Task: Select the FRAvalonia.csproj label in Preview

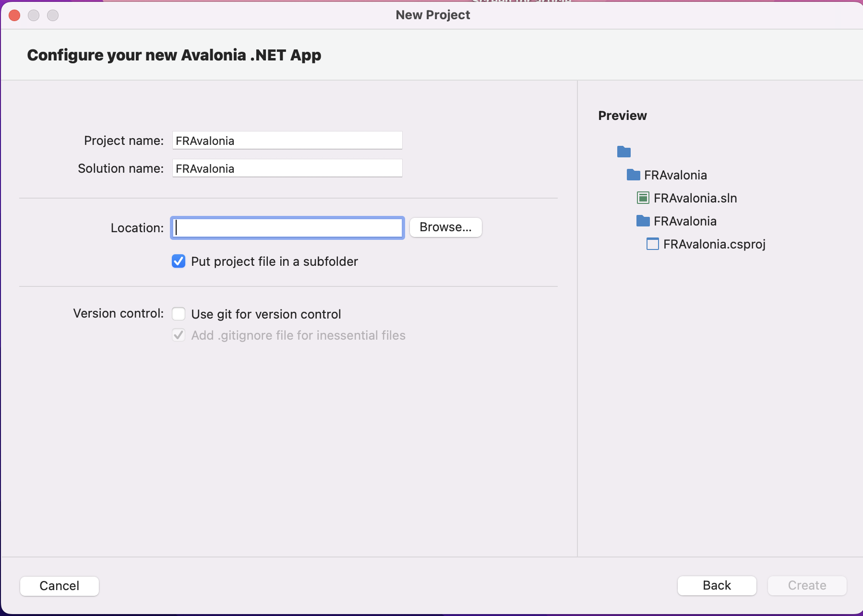Action: click(x=714, y=244)
